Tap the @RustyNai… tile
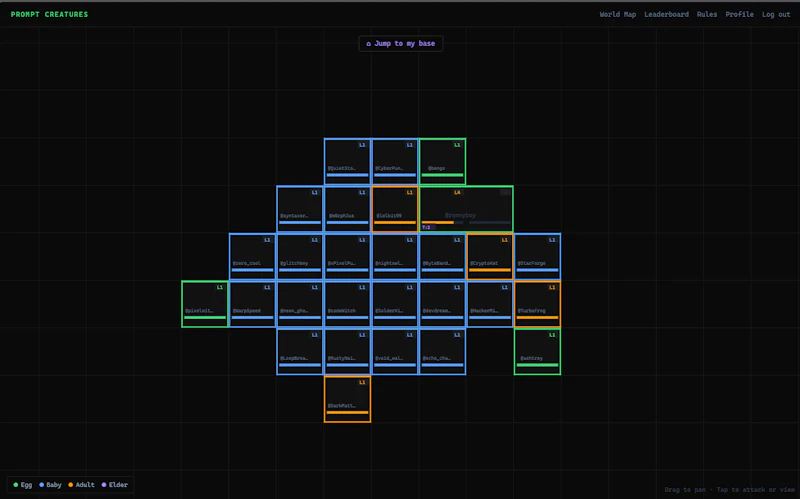The height and width of the screenshot is (499, 800). pyautogui.click(x=347, y=351)
